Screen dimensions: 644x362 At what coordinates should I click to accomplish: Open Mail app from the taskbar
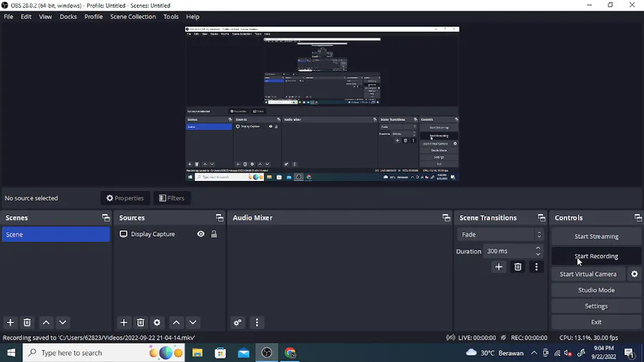243,353
